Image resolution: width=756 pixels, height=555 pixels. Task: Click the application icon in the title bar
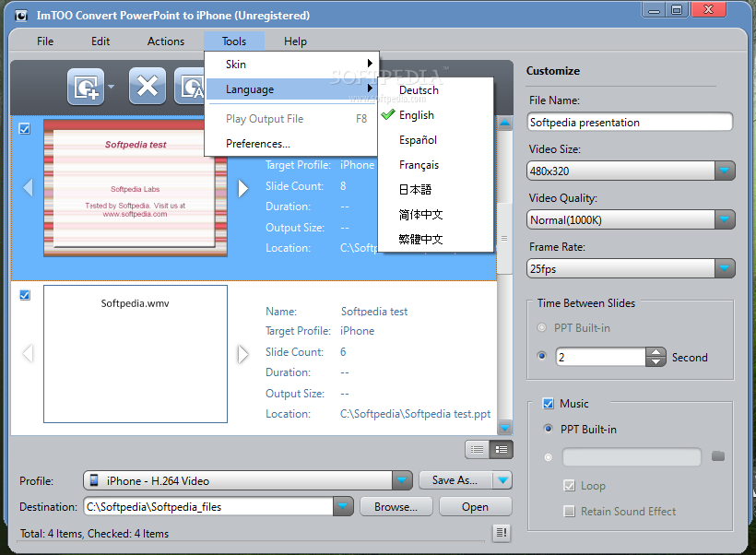click(x=21, y=16)
